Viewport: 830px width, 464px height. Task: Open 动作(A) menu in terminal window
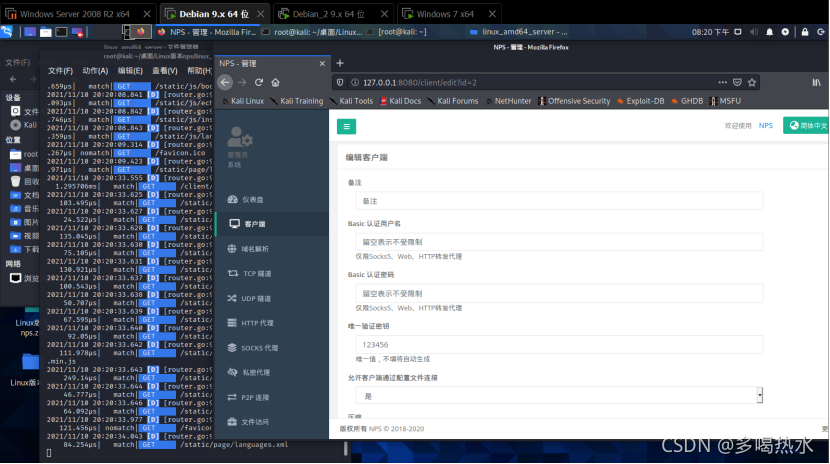[x=95, y=71]
